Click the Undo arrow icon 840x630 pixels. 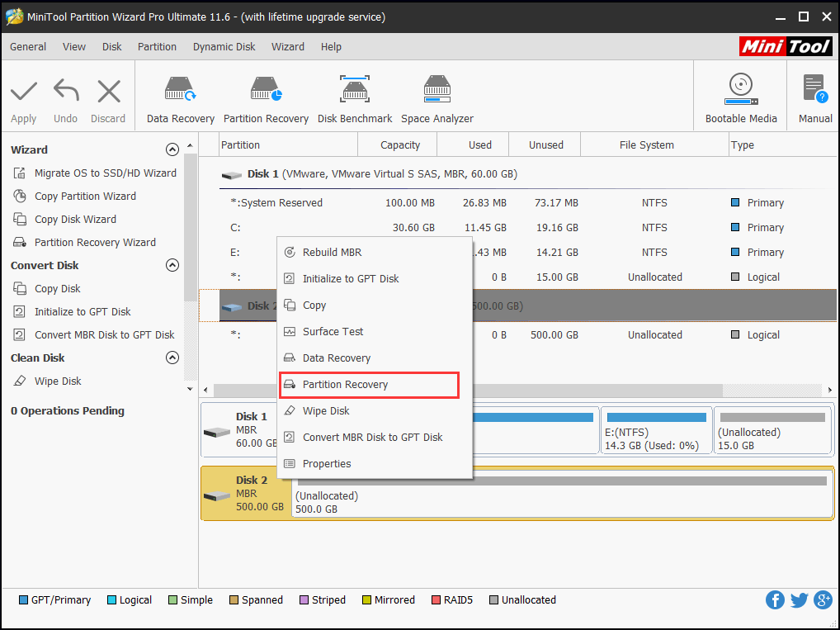point(66,91)
